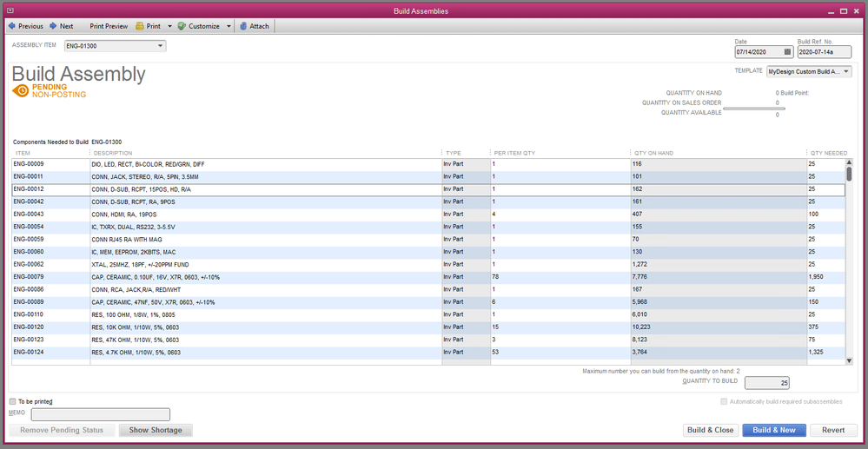Click the Quantity to Build field
Viewport: 868px width, 449px height.
(x=767, y=383)
